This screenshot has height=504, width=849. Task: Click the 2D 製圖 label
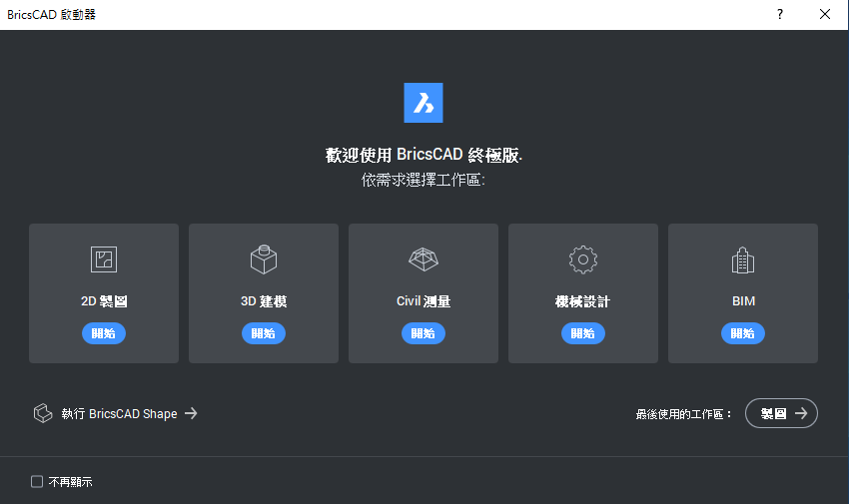[104, 301]
